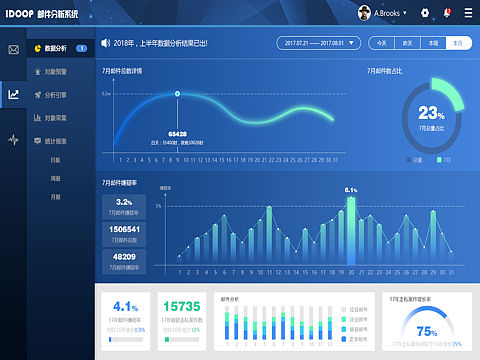Screen dimensions: 480x360
Task: Click the 3.2% suspicion rate stat card
Action: click(x=124, y=207)
